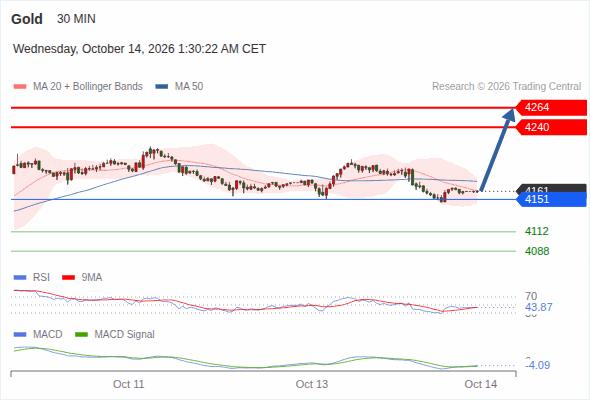Click the 'Oct 14' time axis label
The height and width of the screenshot is (400, 590).
(481, 384)
